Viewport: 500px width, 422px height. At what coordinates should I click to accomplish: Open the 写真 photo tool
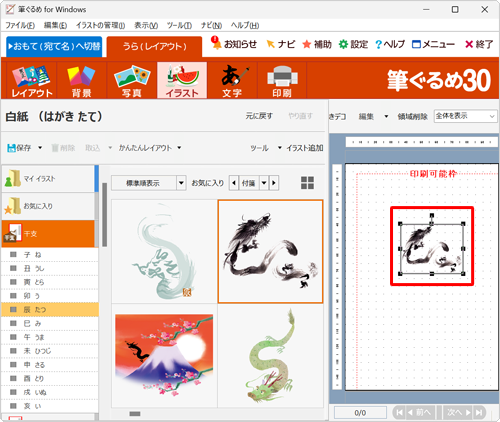click(132, 80)
